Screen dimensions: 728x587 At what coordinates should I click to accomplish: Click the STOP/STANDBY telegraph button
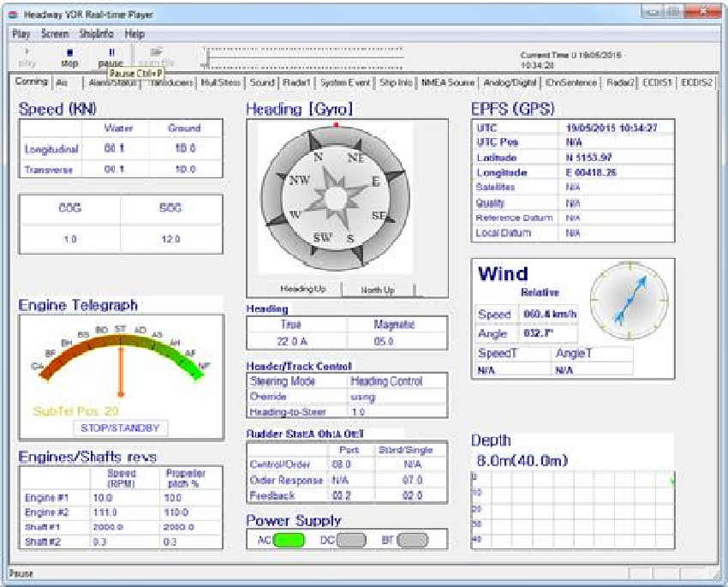(121, 428)
